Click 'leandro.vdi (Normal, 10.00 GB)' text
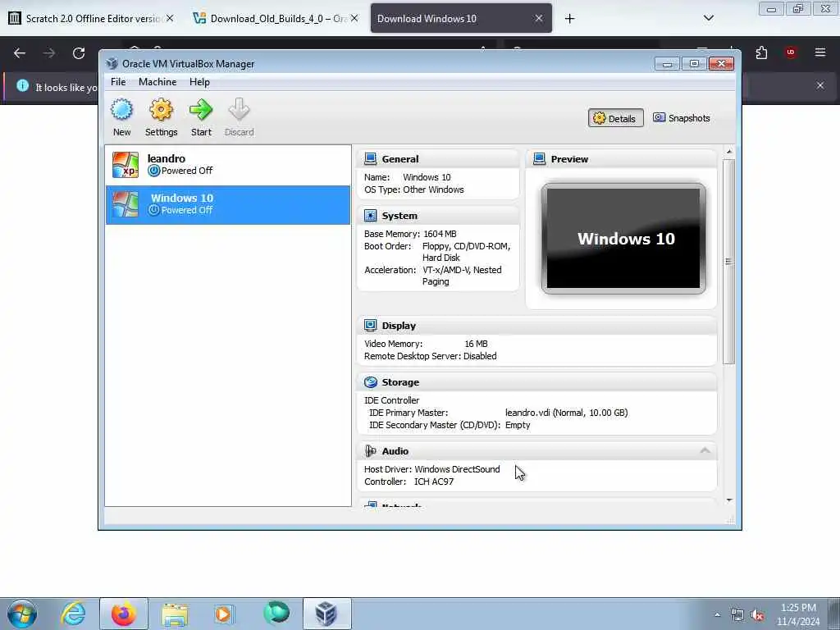This screenshot has height=630, width=840. tap(566, 413)
